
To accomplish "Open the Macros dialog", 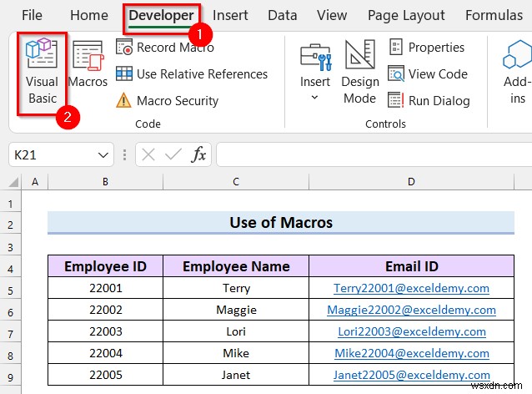I will pyautogui.click(x=88, y=64).
